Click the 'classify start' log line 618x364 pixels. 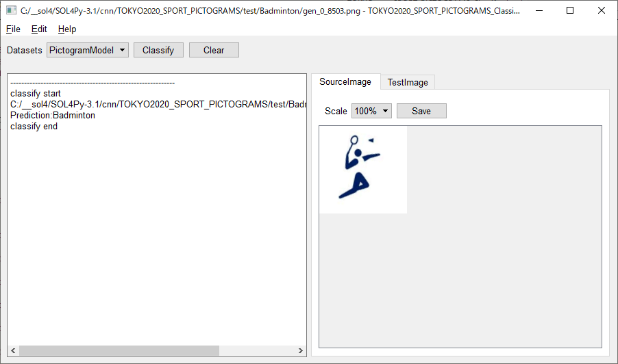click(x=36, y=93)
